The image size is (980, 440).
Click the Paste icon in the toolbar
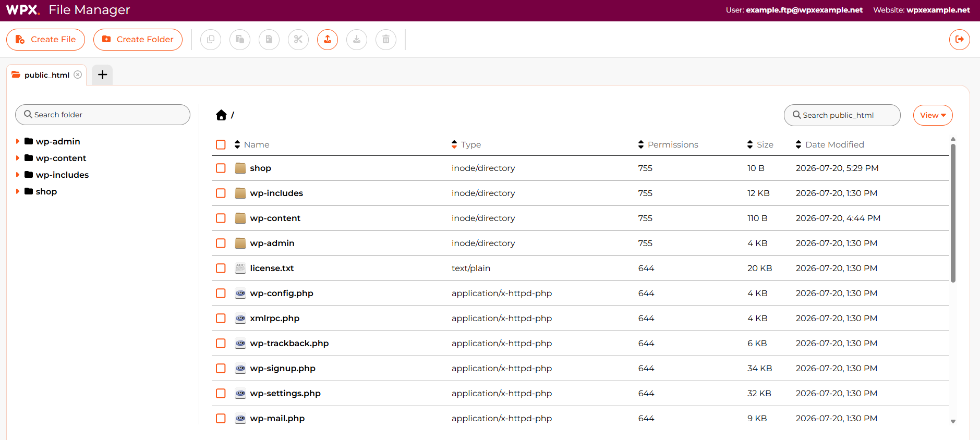pos(240,40)
